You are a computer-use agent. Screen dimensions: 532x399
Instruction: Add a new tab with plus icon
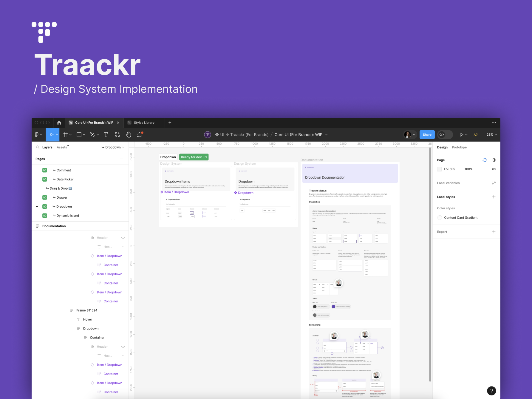point(170,123)
